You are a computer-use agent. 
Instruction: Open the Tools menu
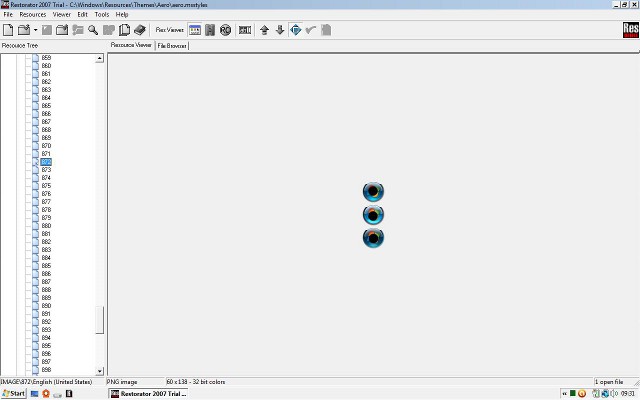pyautogui.click(x=102, y=14)
